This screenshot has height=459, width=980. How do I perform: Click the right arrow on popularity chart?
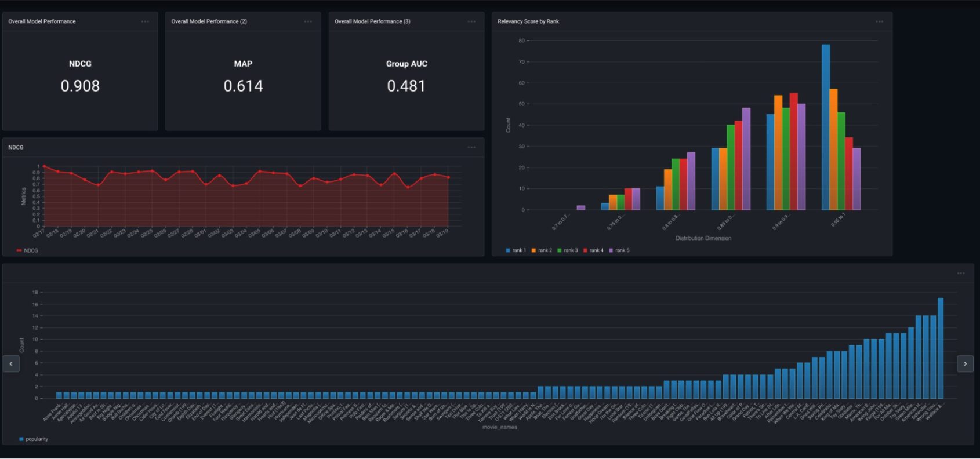[x=965, y=363]
